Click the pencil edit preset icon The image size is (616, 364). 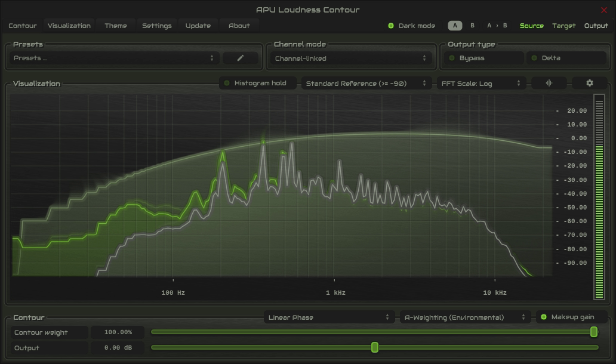pyautogui.click(x=241, y=58)
